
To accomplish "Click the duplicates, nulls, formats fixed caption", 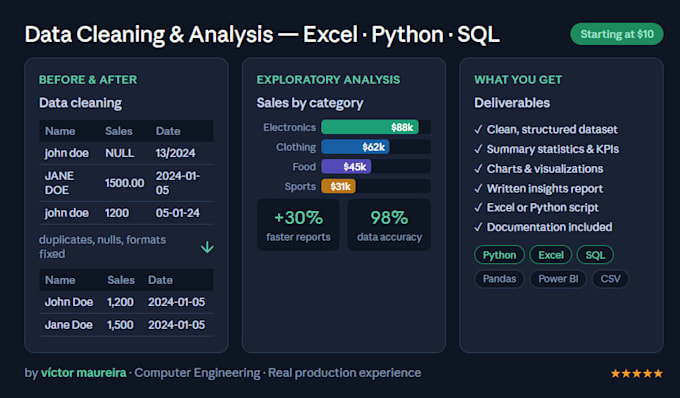I will click(x=102, y=247).
